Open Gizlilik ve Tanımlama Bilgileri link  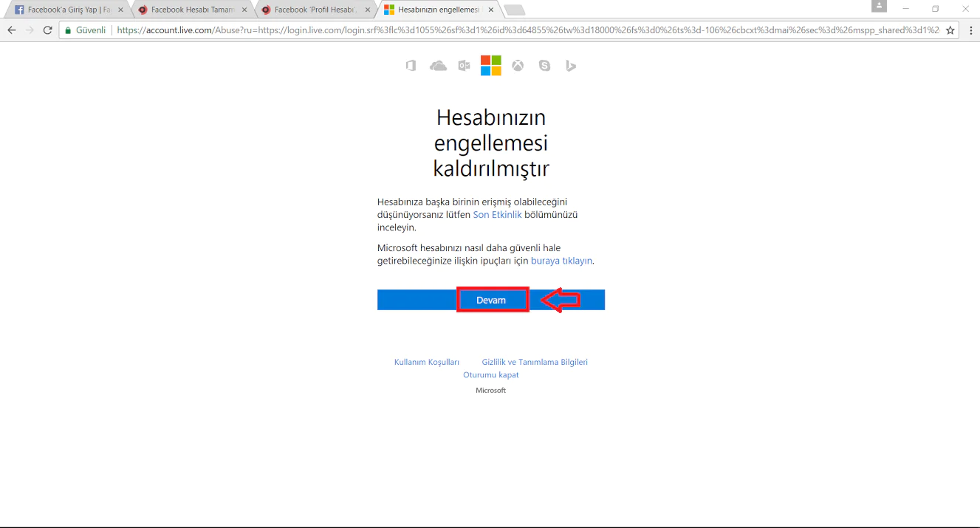click(535, 362)
